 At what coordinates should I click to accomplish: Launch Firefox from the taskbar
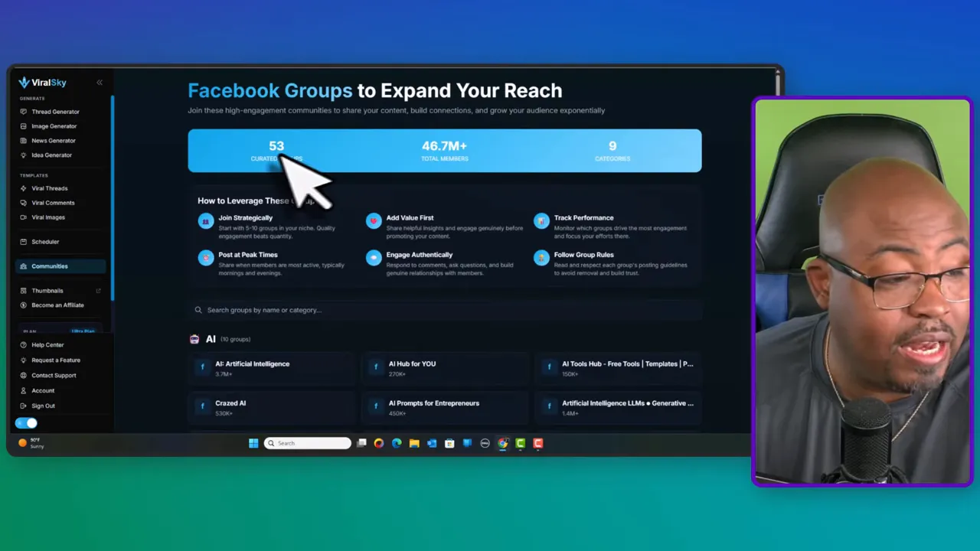(379, 443)
